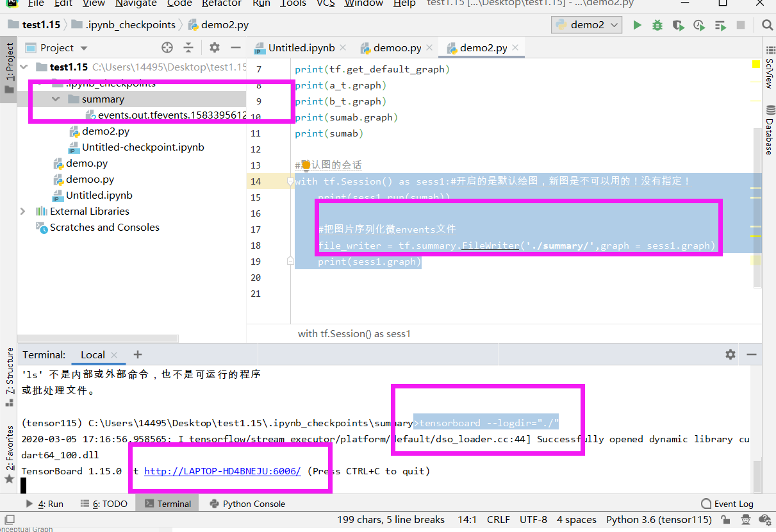Image resolution: width=776 pixels, height=532 pixels.
Task: Open the 7: Structure side tool window
Action: (9, 377)
